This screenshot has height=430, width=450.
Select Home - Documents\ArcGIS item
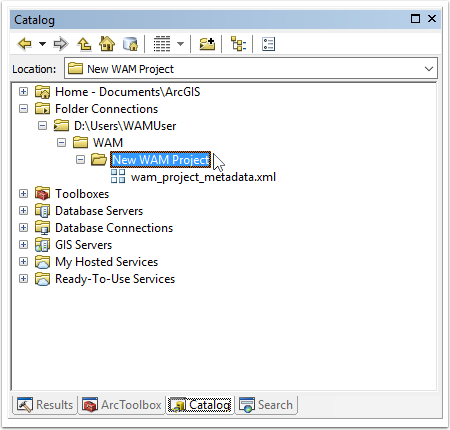point(128,92)
